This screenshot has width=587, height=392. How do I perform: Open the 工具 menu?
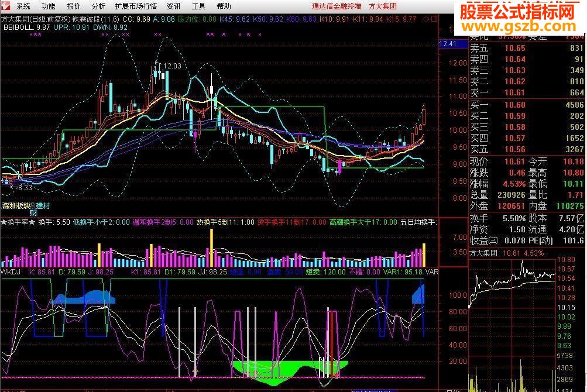click(x=199, y=6)
